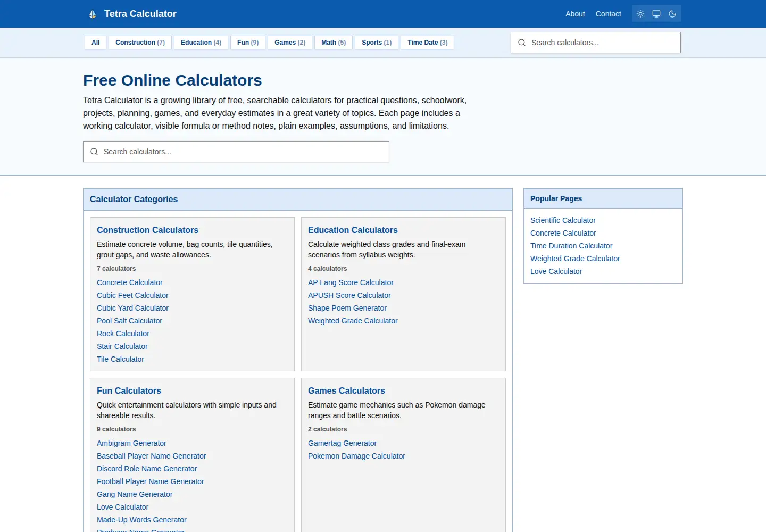
Task: Filter by Time Date (3) category
Action: (x=428, y=43)
